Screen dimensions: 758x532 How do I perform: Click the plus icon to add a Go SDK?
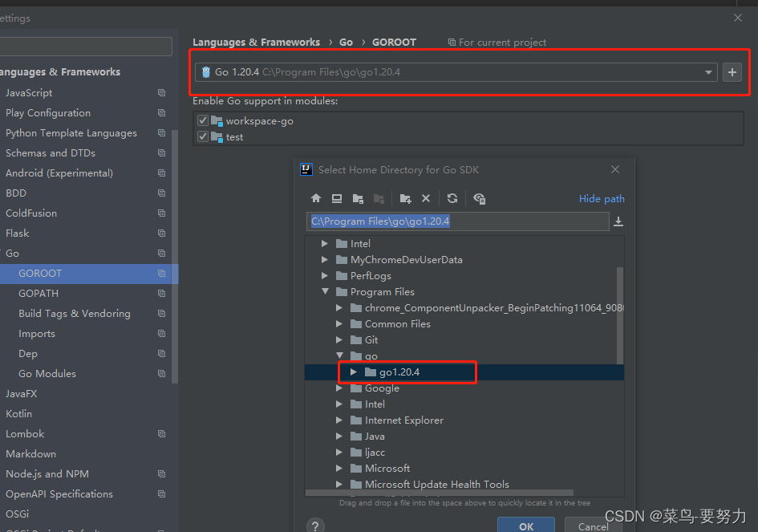[x=732, y=71]
